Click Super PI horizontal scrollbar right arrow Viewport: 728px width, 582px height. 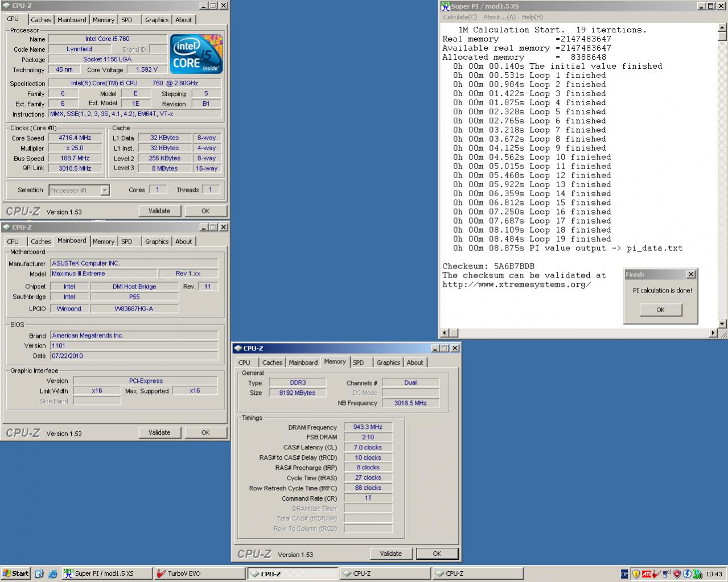(x=713, y=333)
